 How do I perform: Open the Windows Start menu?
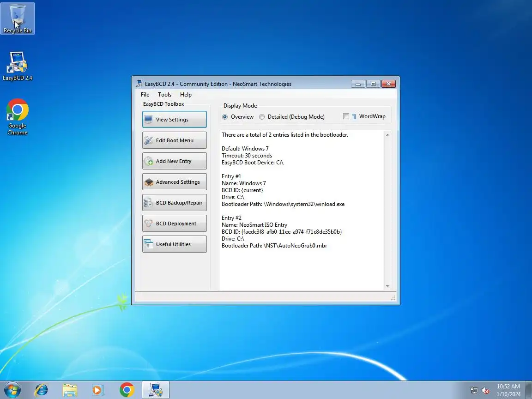click(12, 390)
